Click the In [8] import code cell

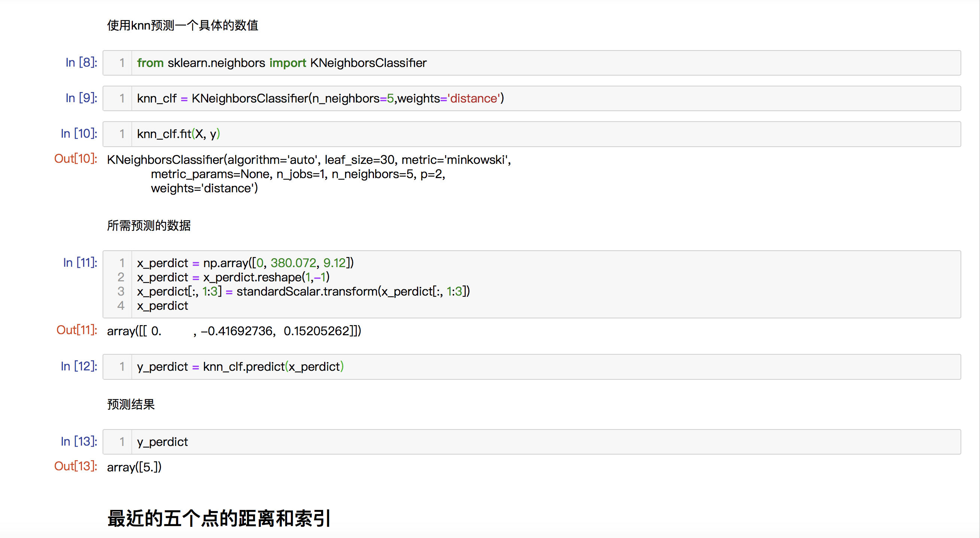[532, 63]
